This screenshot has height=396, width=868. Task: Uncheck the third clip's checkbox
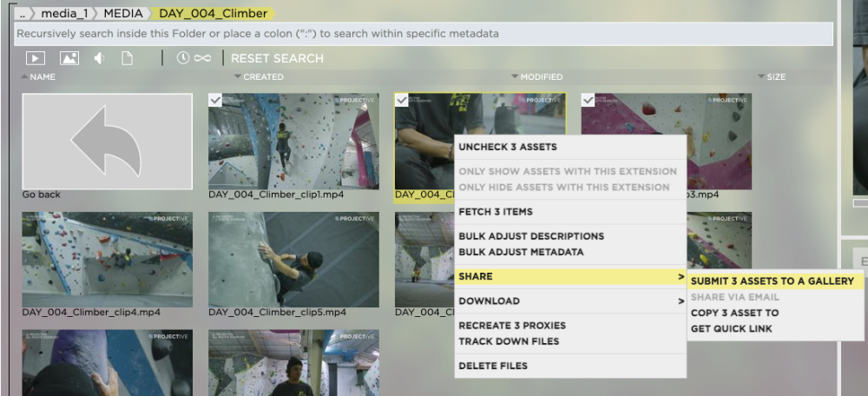(588, 100)
